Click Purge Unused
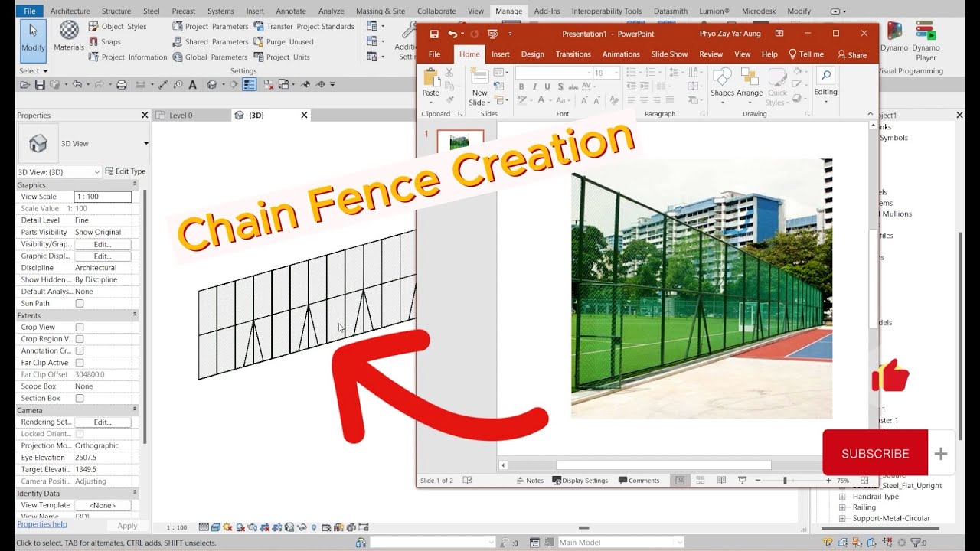 (283, 41)
